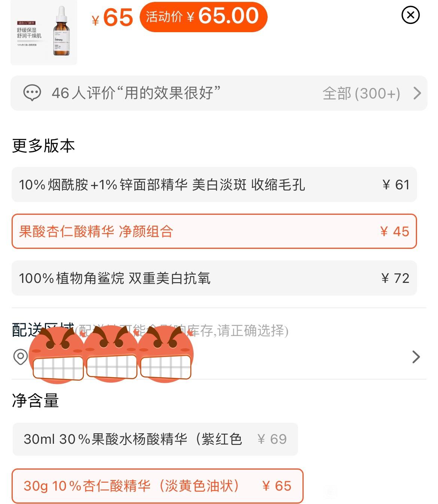The height and width of the screenshot is (504, 438).
Task: Tap the 活动价 ¥65.00 price badge
Action: coord(203,17)
